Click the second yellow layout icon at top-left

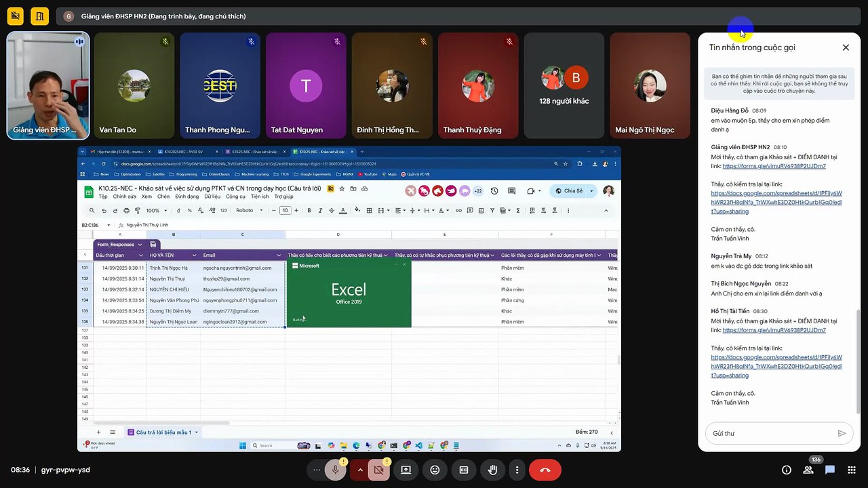click(39, 16)
